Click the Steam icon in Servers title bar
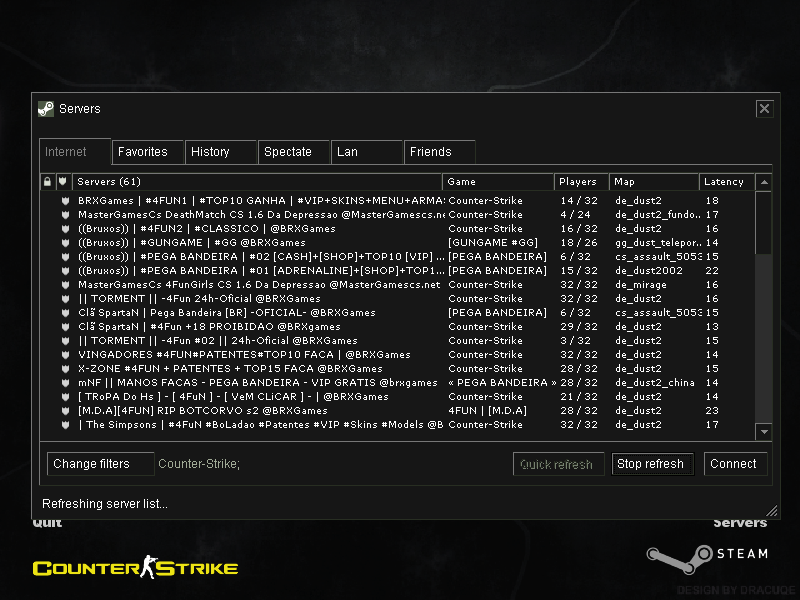 46,109
